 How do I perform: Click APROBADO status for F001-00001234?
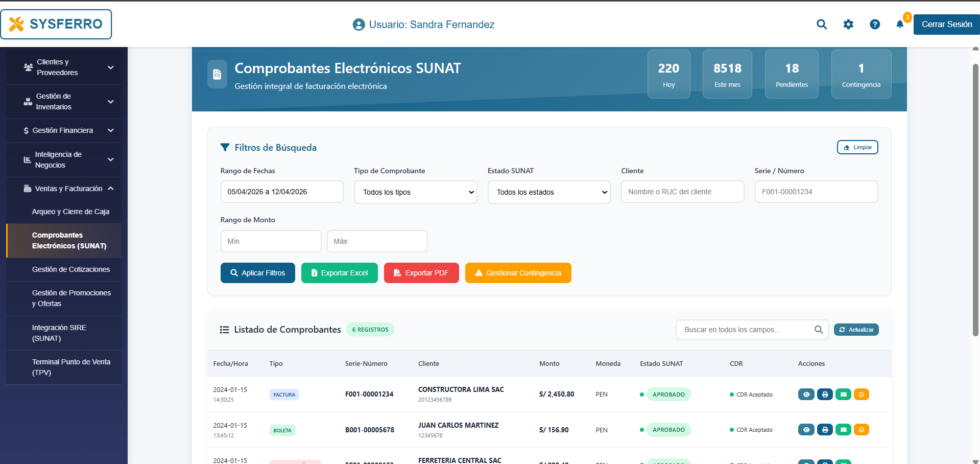click(668, 395)
